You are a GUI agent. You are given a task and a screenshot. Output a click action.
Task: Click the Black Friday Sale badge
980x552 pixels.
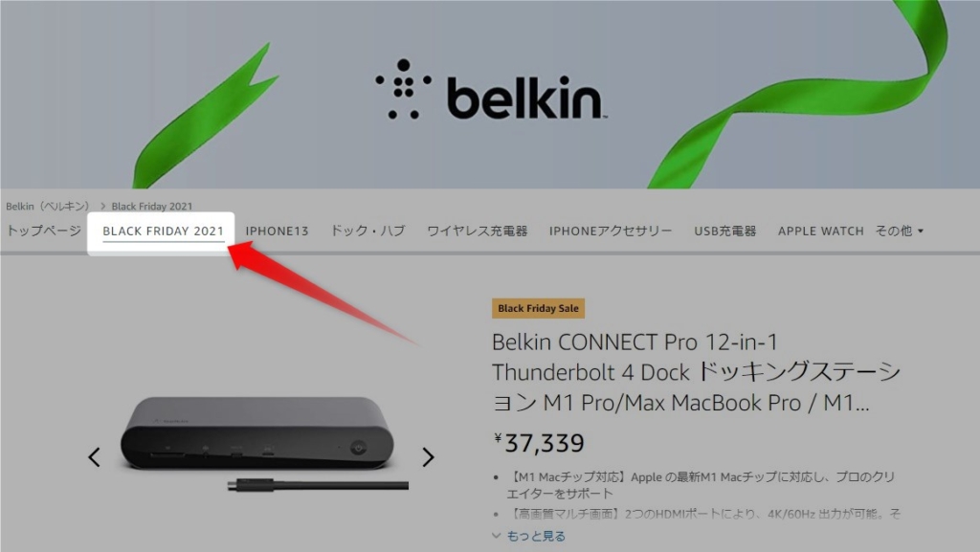pos(538,308)
